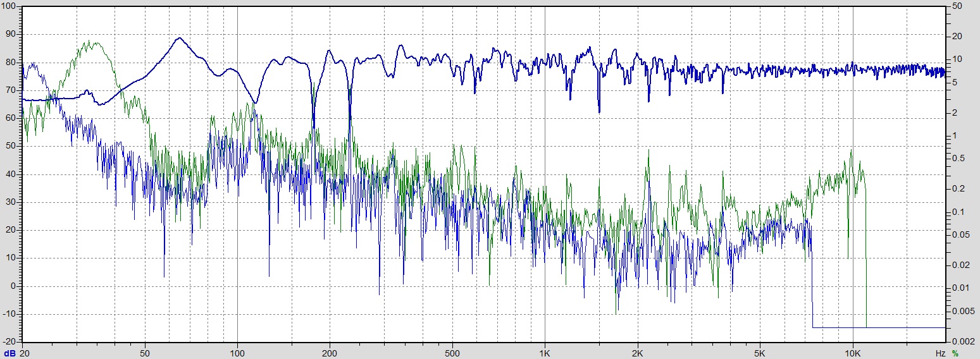Click the 30 tick on dB axis
Image resolution: width=980 pixels, height=359 pixels.
click(x=11, y=202)
